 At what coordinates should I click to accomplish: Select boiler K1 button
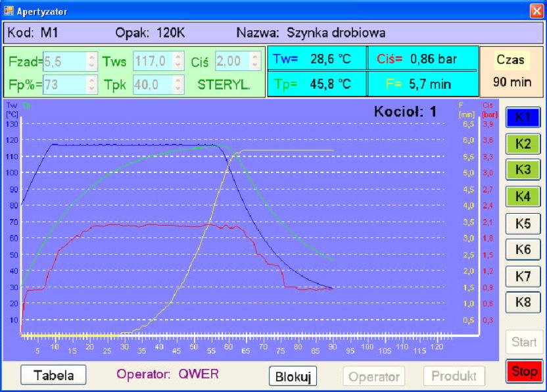pyautogui.click(x=523, y=117)
